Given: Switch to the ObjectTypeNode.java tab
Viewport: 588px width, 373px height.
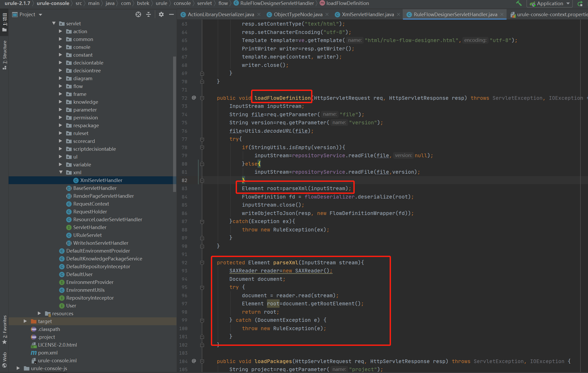Looking at the screenshot, I should pos(298,14).
